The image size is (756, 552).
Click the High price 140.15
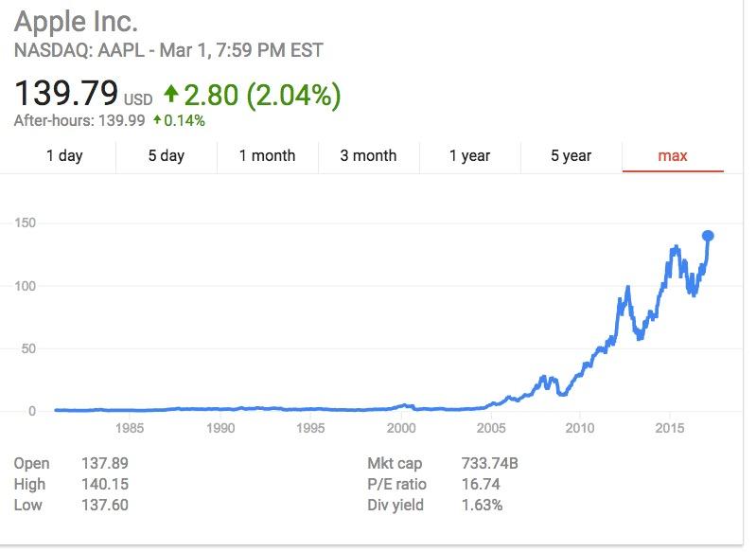coord(104,484)
